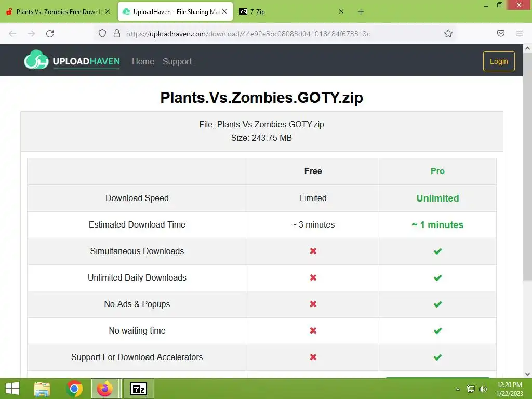Click the 'Unlimited' Pro cell
The height and width of the screenshot is (399, 532).
point(437,198)
